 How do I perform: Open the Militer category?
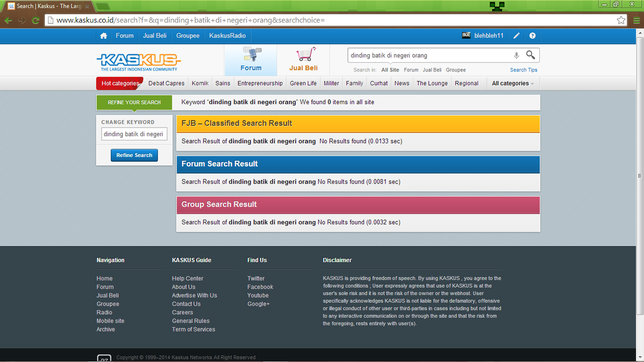332,83
